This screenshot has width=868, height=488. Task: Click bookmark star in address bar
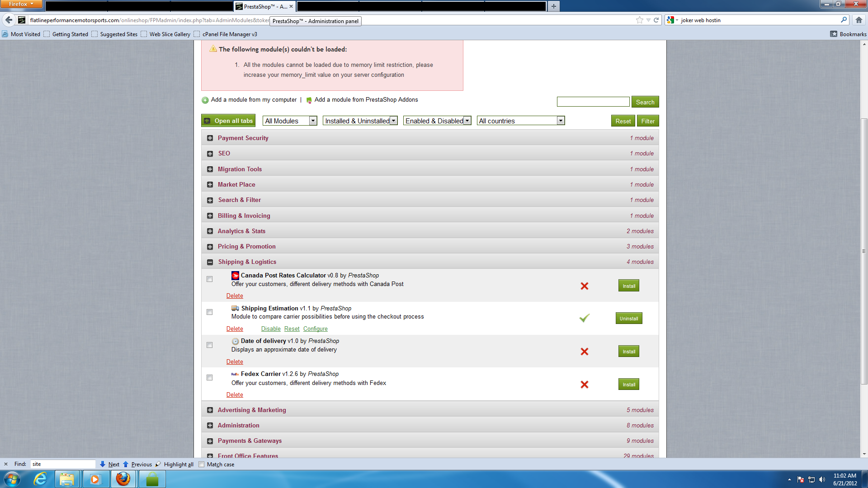(639, 20)
